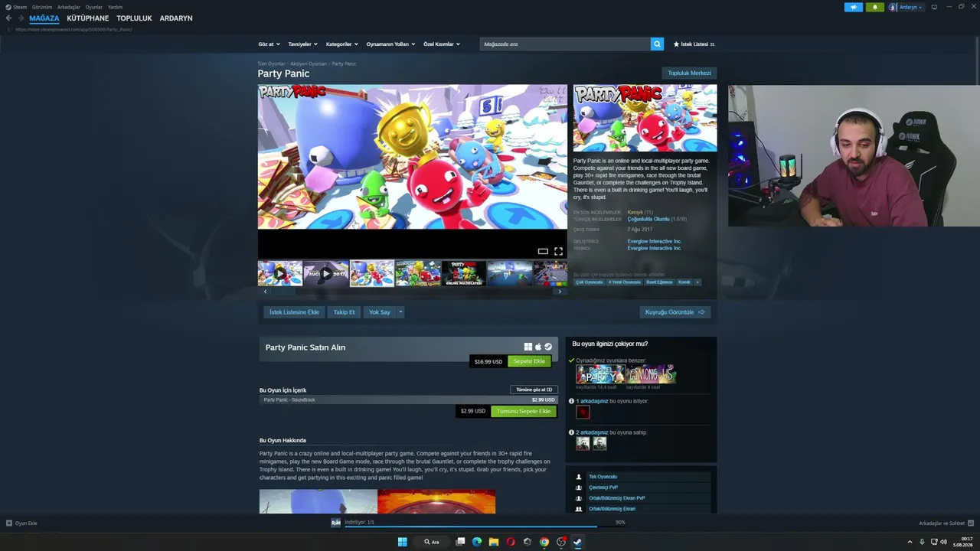
Task: Click Kuyruğu Görüntüle button
Action: [x=675, y=312]
